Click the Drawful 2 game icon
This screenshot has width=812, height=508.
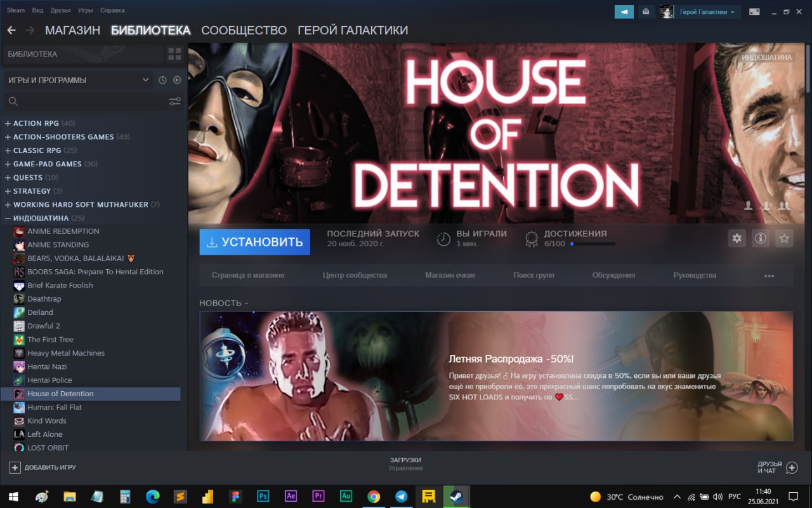[x=20, y=326]
